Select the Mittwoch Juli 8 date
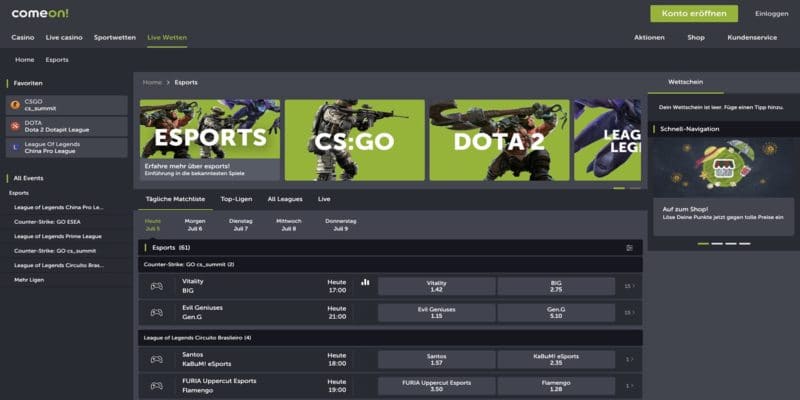Screen dimensions: 800x400 [x=289, y=225]
